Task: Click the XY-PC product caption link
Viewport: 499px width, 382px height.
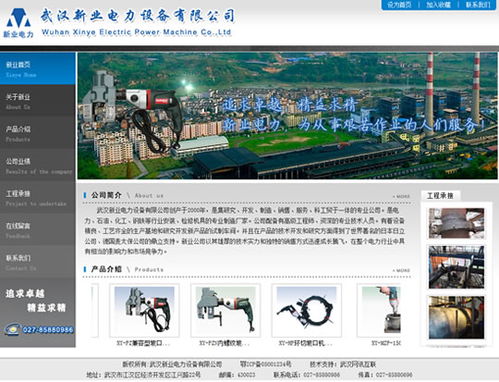Action: pyautogui.click(x=144, y=343)
